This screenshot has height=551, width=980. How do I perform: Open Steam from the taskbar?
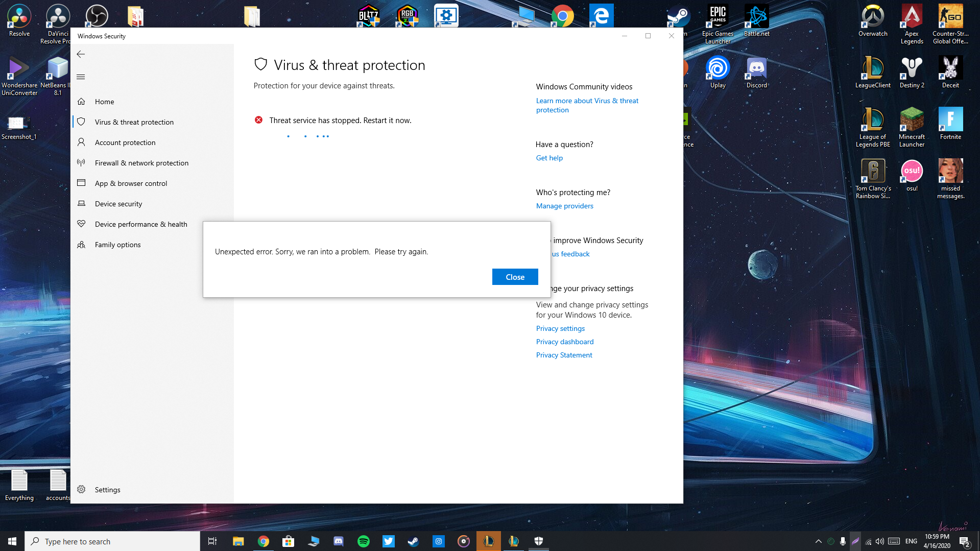[x=414, y=541]
